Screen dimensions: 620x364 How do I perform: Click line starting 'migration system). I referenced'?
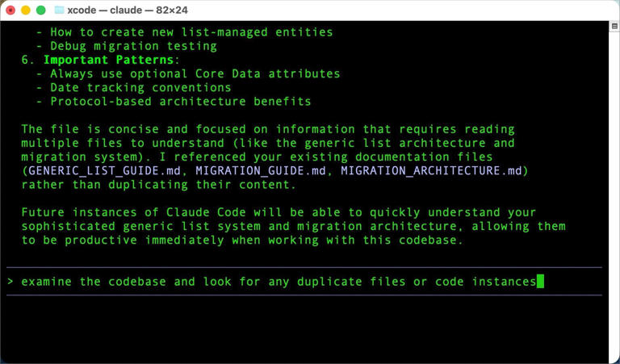pos(257,157)
